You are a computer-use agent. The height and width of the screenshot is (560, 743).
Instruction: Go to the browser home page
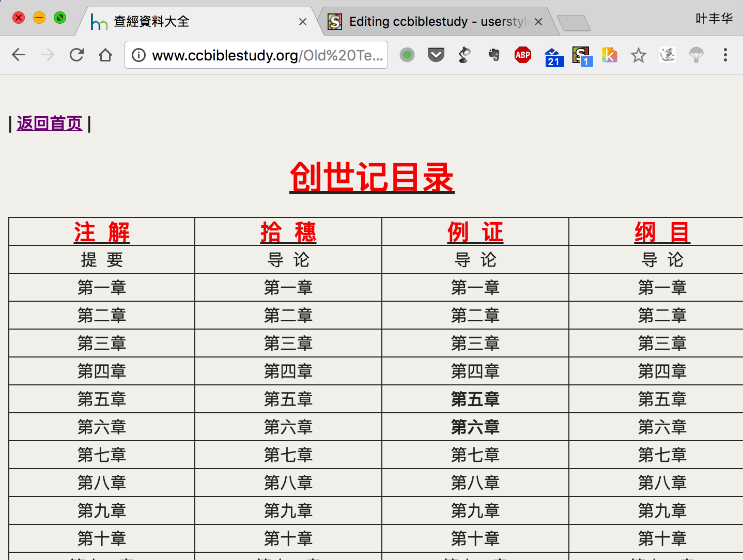(105, 55)
